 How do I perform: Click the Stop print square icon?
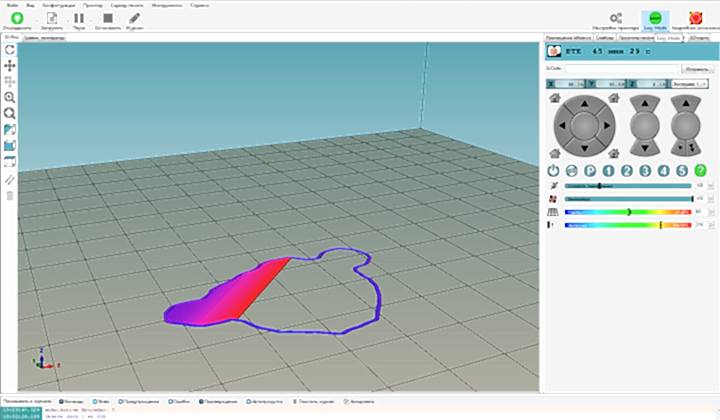click(x=107, y=18)
